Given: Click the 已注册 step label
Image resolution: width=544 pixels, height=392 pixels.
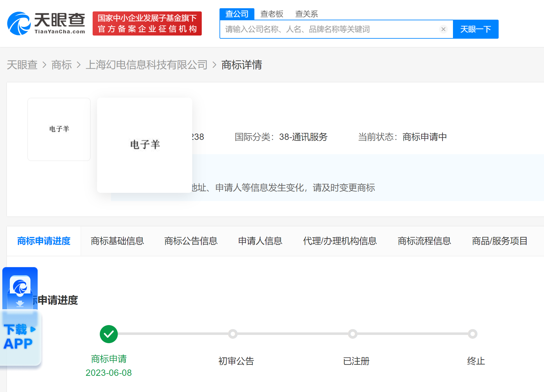Looking at the screenshot, I should click(x=356, y=361).
